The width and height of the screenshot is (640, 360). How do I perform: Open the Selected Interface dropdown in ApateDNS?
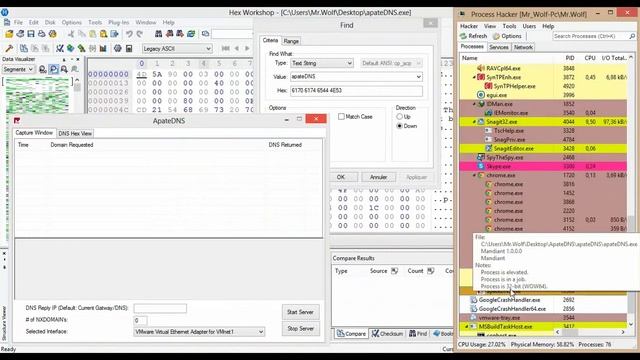199,332
